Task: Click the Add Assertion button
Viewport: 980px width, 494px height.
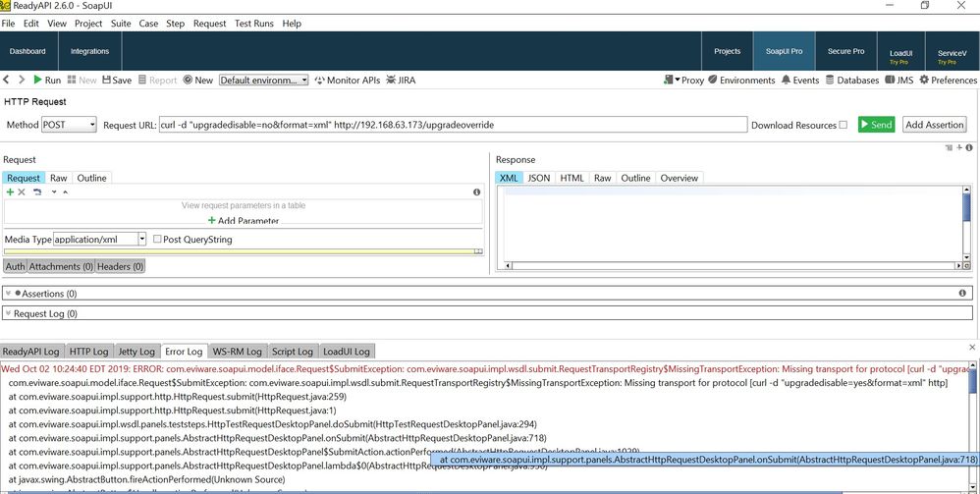Action: click(x=934, y=125)
